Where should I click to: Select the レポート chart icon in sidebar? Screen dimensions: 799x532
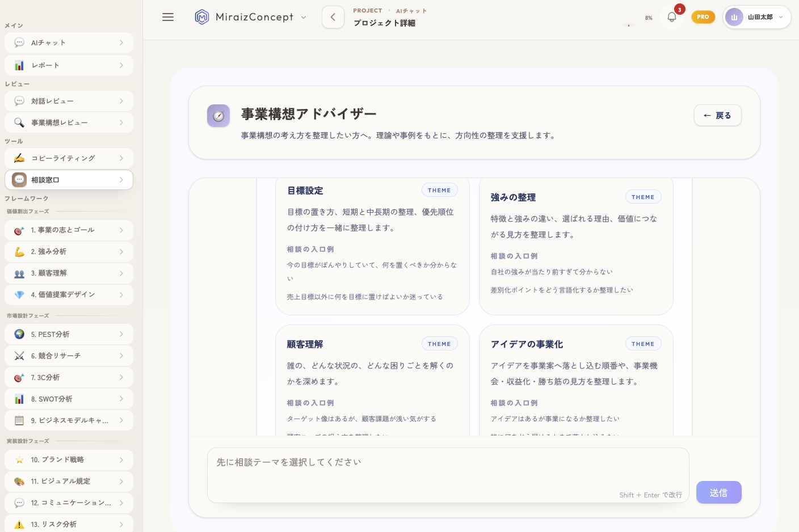click(19, 65)
